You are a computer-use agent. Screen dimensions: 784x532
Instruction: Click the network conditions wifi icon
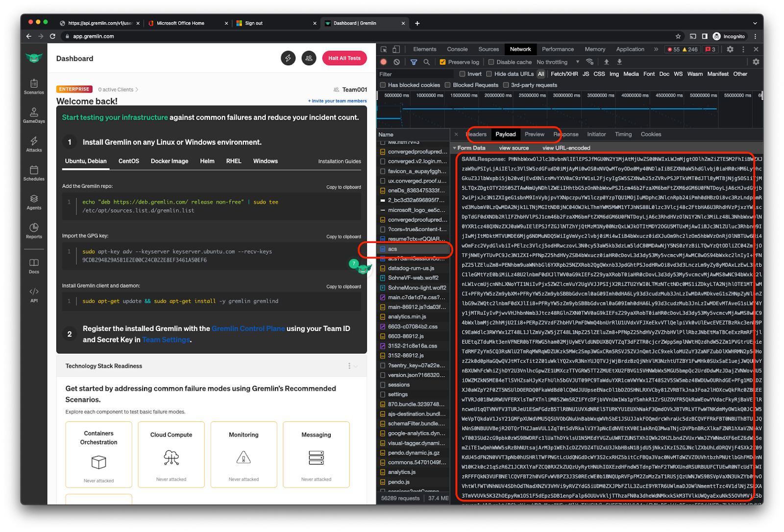[590, 62]
